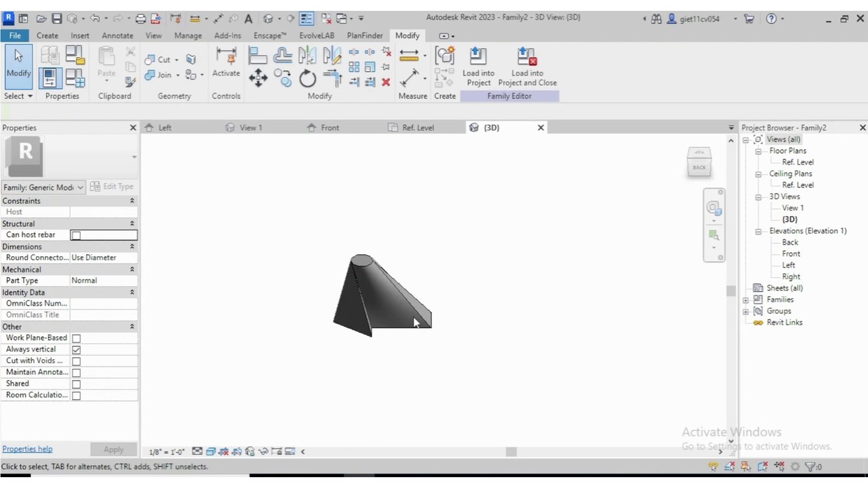The image size is (868, 488).
Task: Click the Cut geometry icon
Action: click(x=150, y=60)
